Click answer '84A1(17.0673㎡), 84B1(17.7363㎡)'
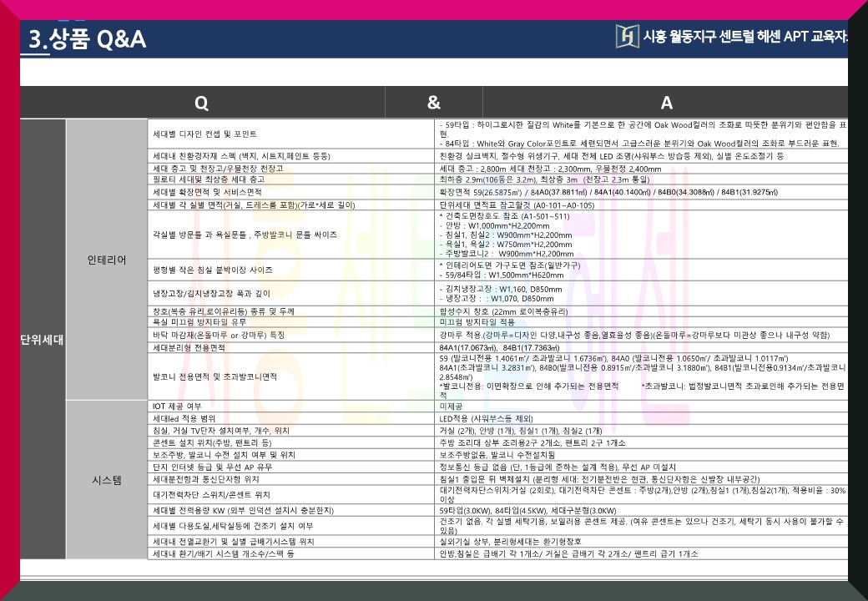 tap(499, 347)
